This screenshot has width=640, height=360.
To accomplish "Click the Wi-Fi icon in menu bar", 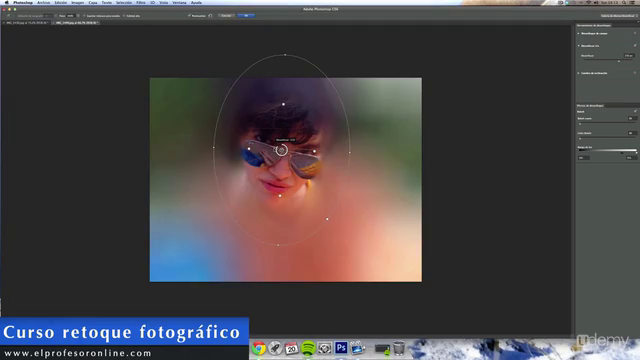I will (589, 2).
